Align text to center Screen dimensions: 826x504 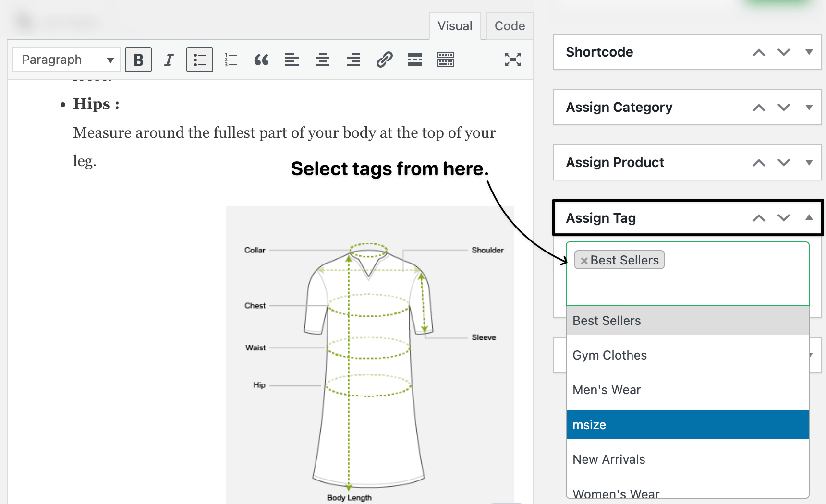point(323,60)
